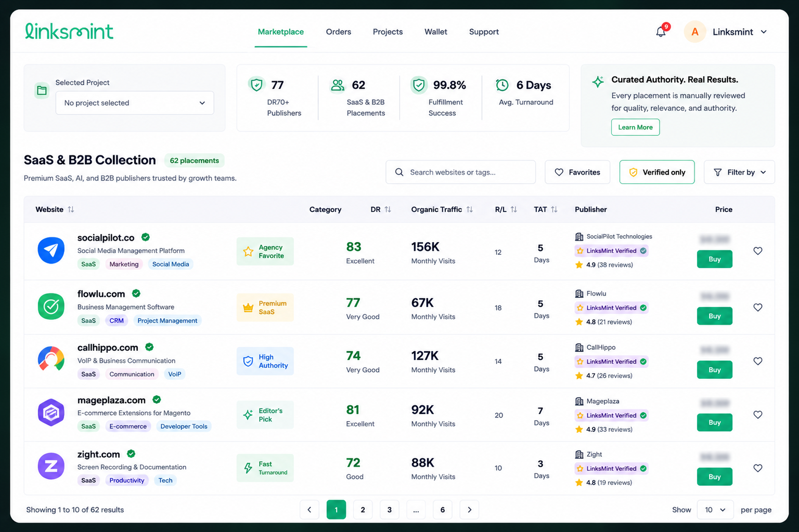Screen dimensions: 799x532
Task: Click the Learn More button
Action: [x=635, y=127]
